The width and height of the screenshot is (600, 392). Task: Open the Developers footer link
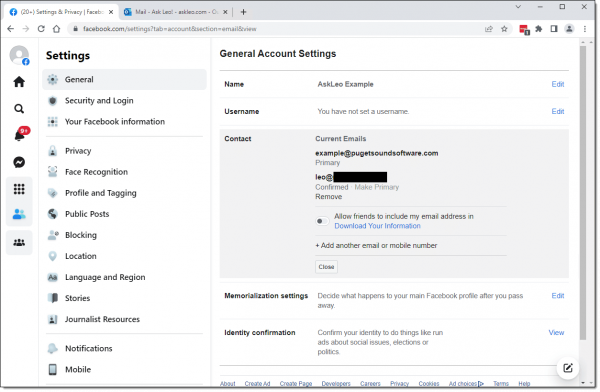coord(336,383)
